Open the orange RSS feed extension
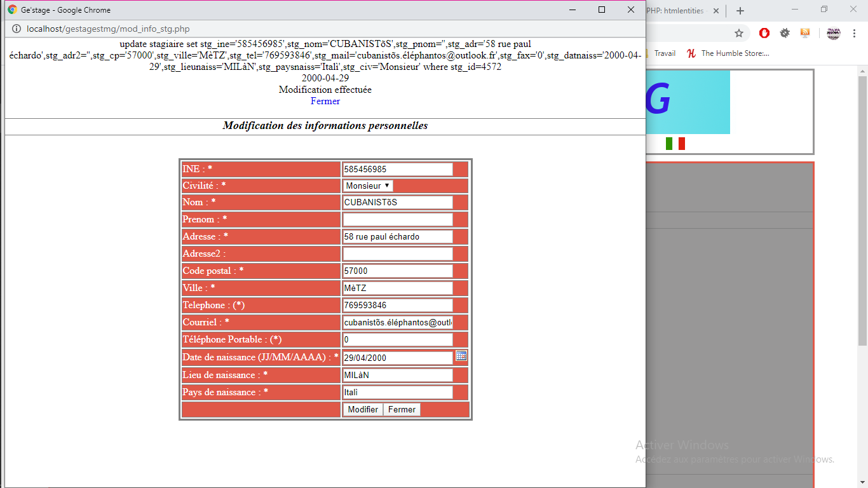 tap(805, 34)
